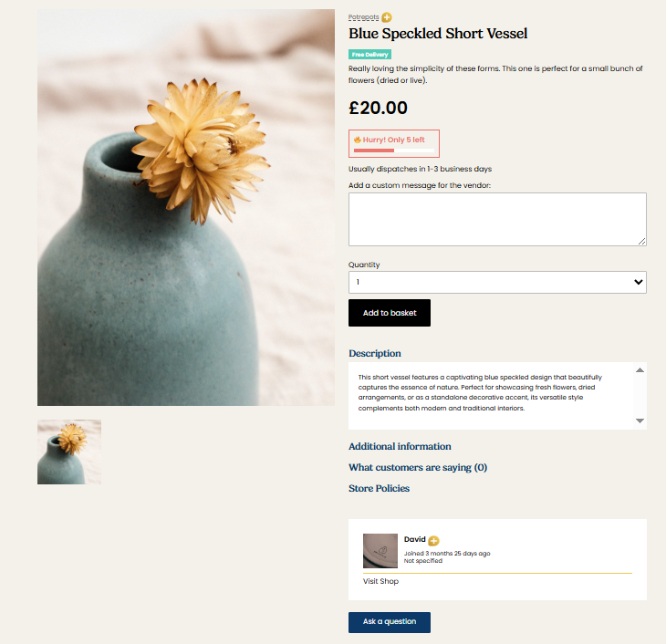666x644 pixels.
Task: Expand the Additional information section
Action: pos(400,446)
